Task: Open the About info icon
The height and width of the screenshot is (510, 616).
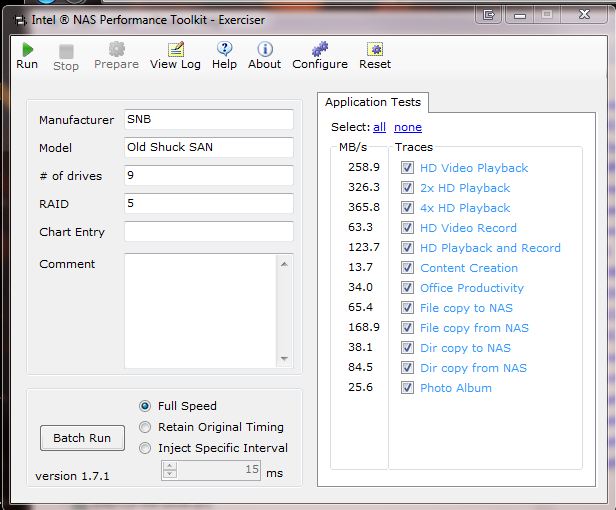Action: point(265,49)
